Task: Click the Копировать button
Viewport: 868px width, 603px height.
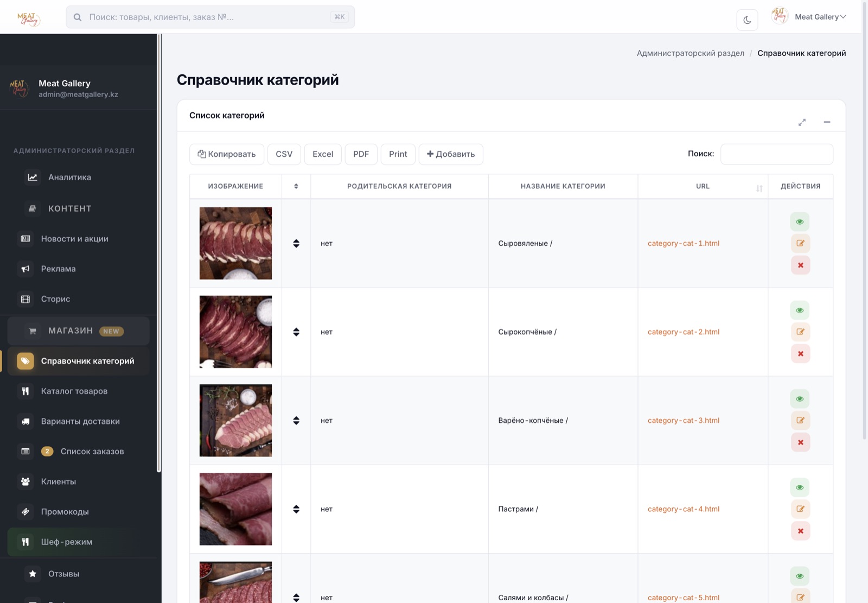Action: [227, 154]
